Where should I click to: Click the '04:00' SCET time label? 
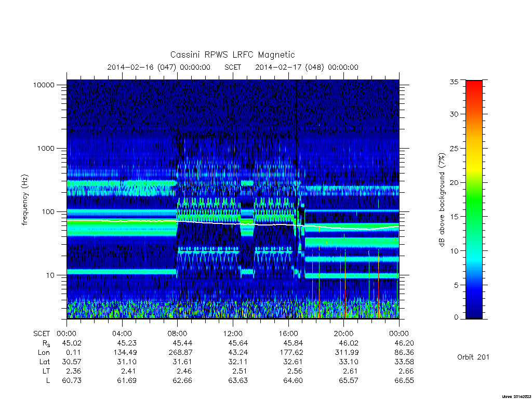tap(122, 334)
